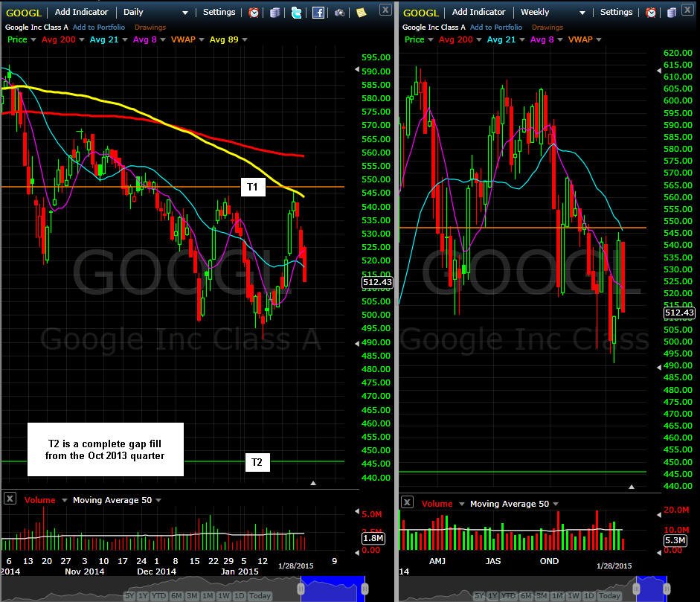
Task: Click the T1 label on the Daily chart
Action: pos(253,187)
